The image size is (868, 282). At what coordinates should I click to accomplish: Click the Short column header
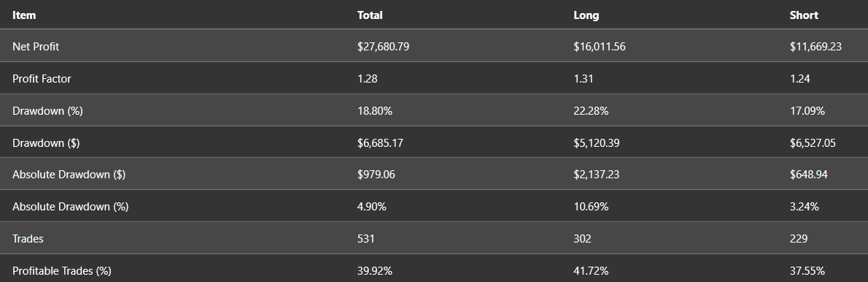[804, 15]
